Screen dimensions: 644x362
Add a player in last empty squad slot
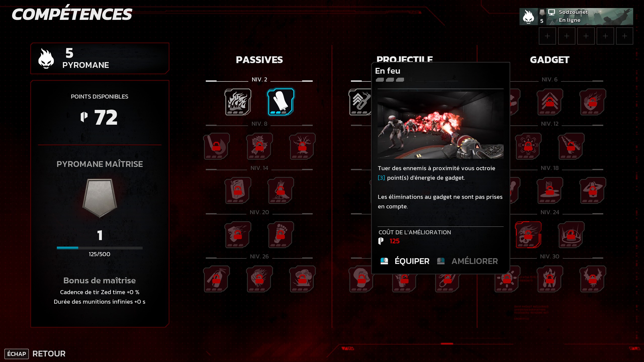click(624, 36)
